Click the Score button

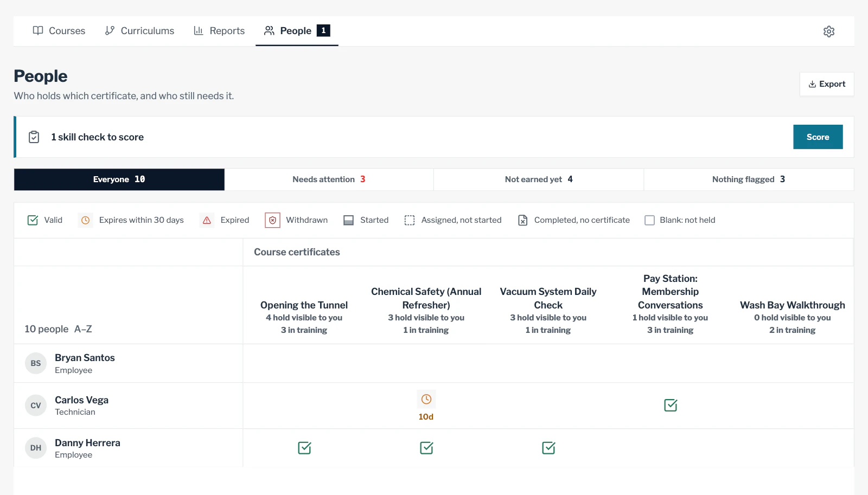[x=818, y=137]
